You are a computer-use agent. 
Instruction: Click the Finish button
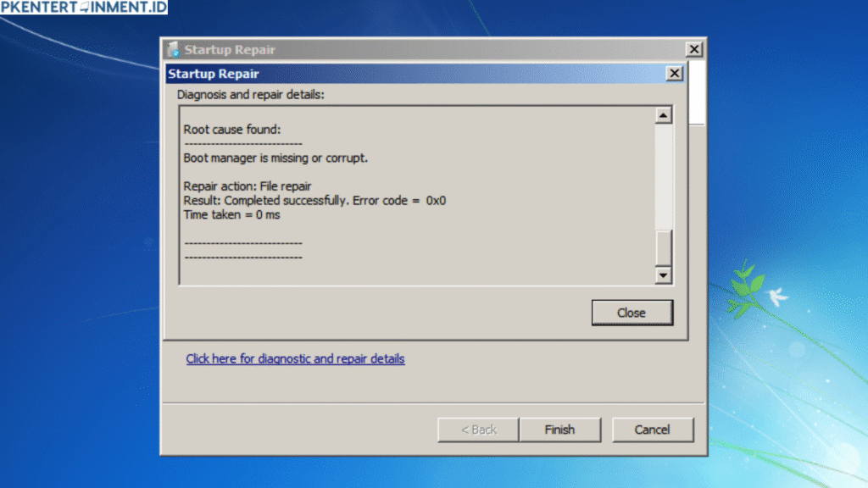559,430
